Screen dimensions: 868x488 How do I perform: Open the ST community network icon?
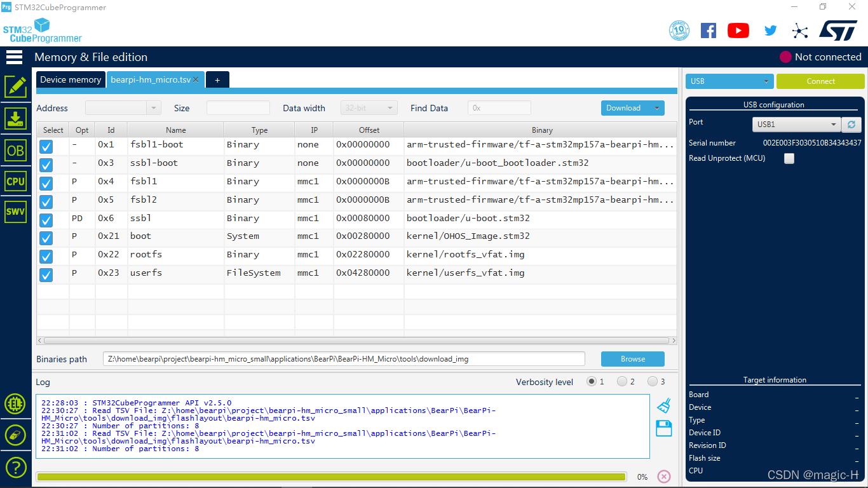tap(800, 30)
